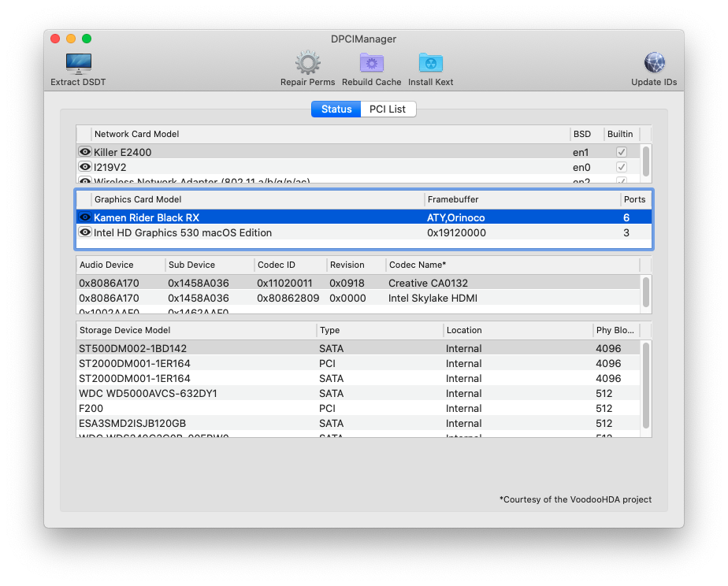The image size is (728, 586).
Task: Select the Intel Skylake HDMI codec row
Action: [x=358, y=298]
